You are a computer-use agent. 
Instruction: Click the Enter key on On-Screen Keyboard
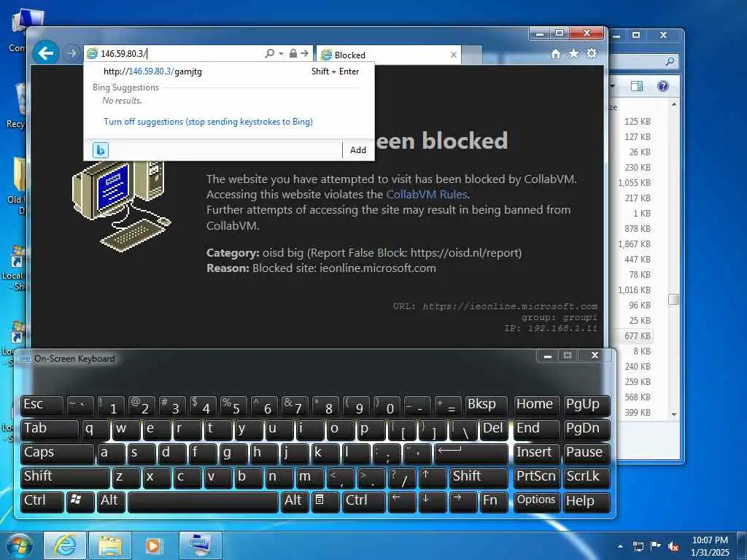[x=471, y=453]
